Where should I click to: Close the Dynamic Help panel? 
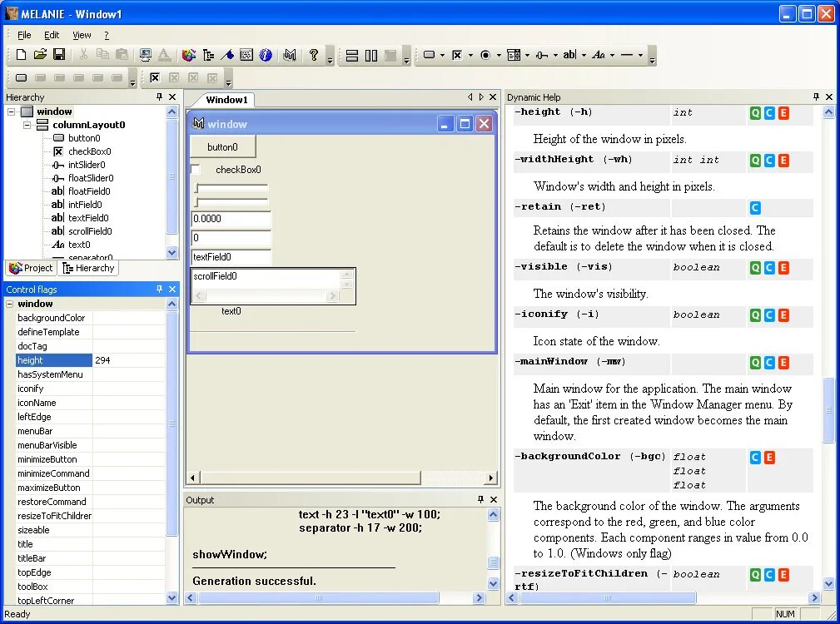coord(829,97)
